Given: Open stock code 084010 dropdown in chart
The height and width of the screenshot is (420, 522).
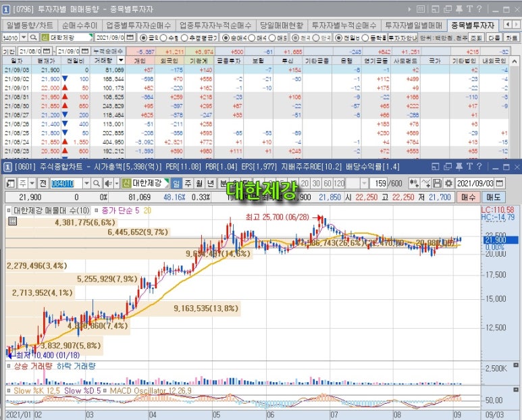Looking at the screenshot, I should coord(87,183).
